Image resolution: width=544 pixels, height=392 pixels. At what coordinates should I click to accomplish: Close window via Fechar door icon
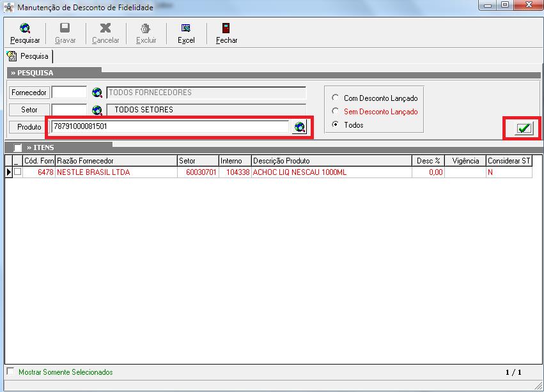pyautogui.click(x=226, y=28)
